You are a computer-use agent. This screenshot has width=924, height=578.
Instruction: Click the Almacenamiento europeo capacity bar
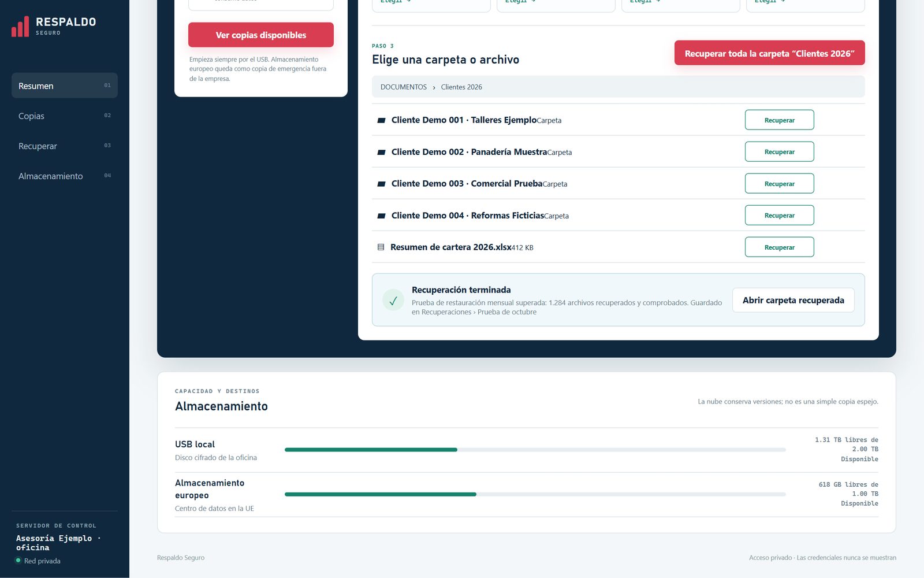(535, 494)
